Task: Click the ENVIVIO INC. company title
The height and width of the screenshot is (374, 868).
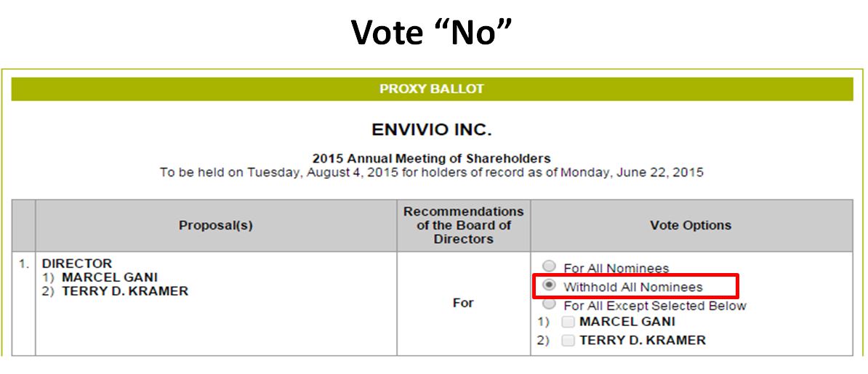Action: pos(432,130)
